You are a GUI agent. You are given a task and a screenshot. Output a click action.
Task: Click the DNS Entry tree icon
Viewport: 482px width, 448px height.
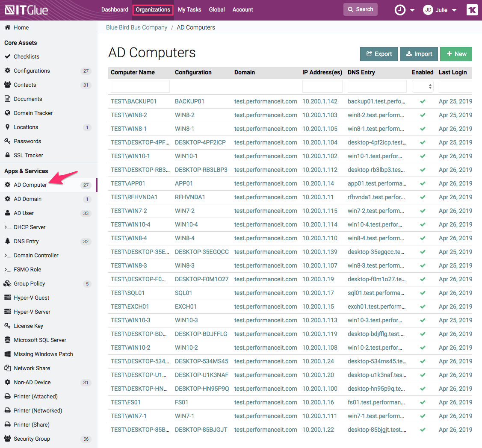click(7, 241)
